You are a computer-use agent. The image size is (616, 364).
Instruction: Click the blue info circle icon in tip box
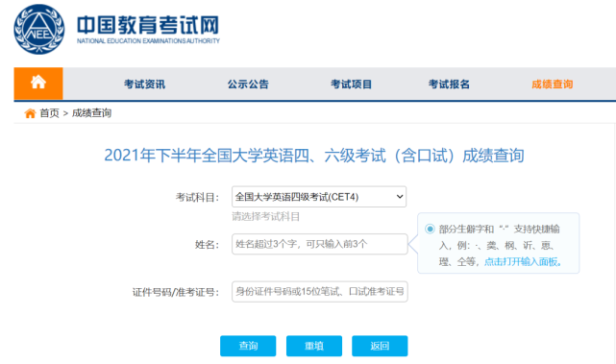point(430,229)
